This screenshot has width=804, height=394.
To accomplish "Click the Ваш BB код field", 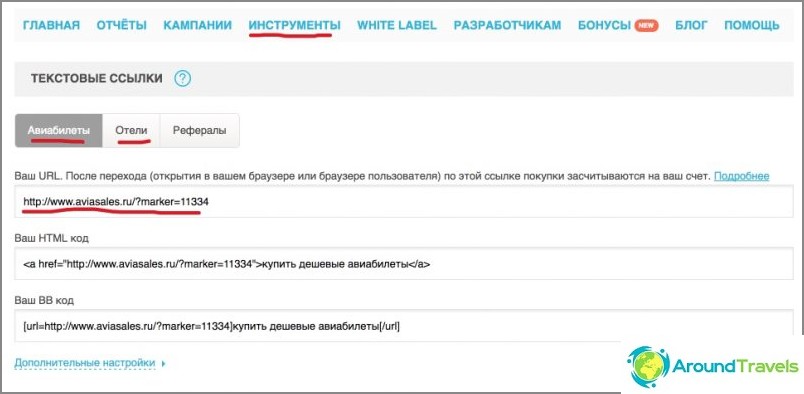I will coord(404,326).
